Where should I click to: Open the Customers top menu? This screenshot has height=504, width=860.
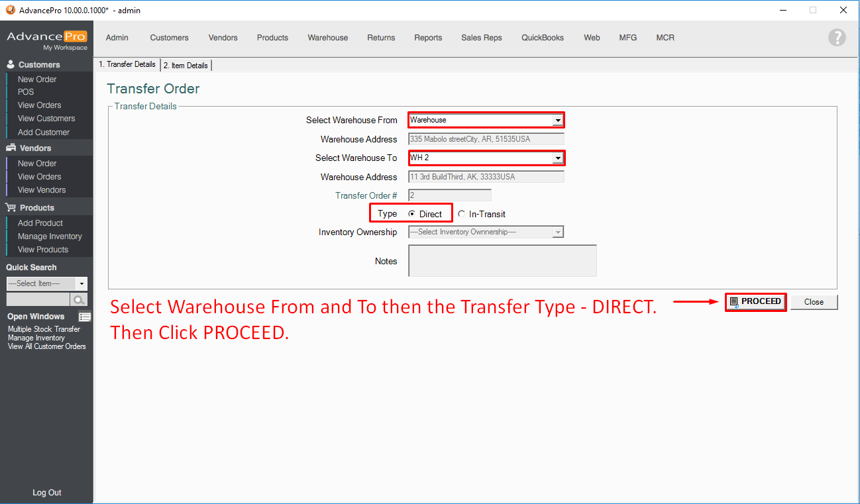coord(169,38)
